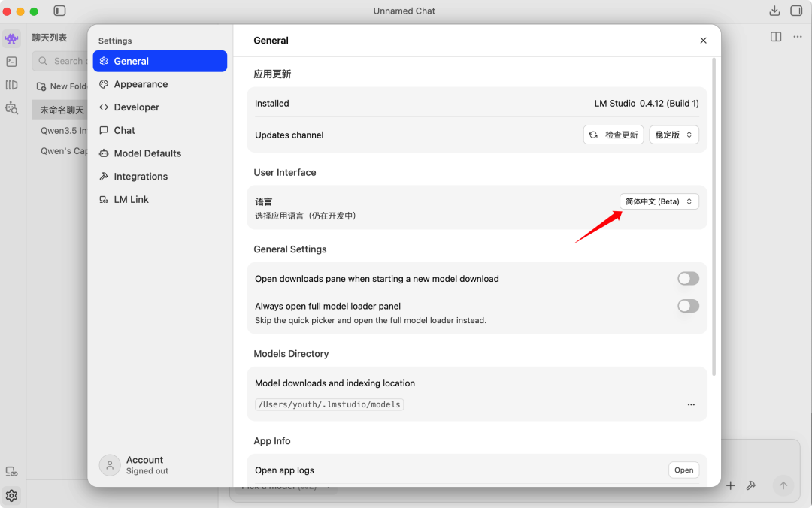
Task: Click the send arrow button in chat input
Action: [783, 485]
